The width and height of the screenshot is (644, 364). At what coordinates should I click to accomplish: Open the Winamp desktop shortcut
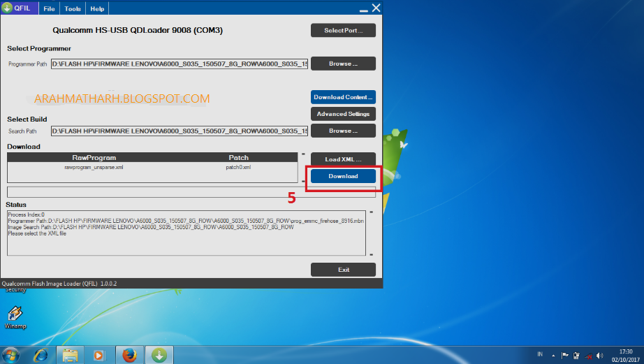click(x=15, y=317)
